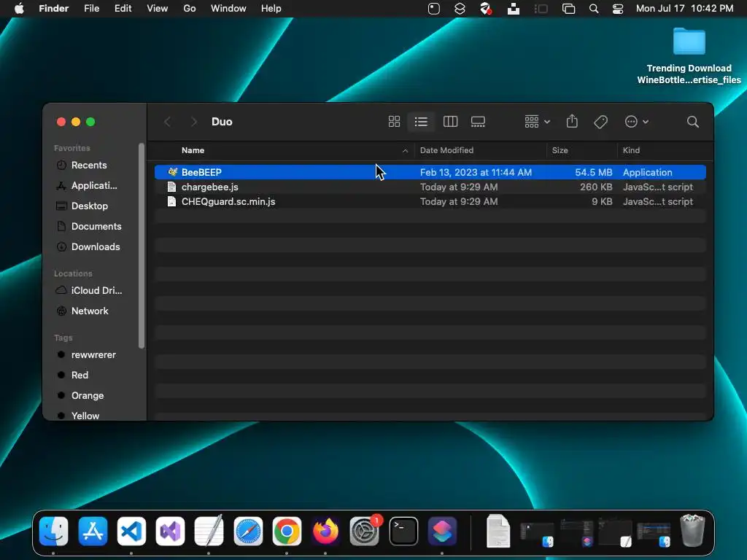Switch Finder to column view
Viewport: 747px width, 560px height.
(450, 122)
